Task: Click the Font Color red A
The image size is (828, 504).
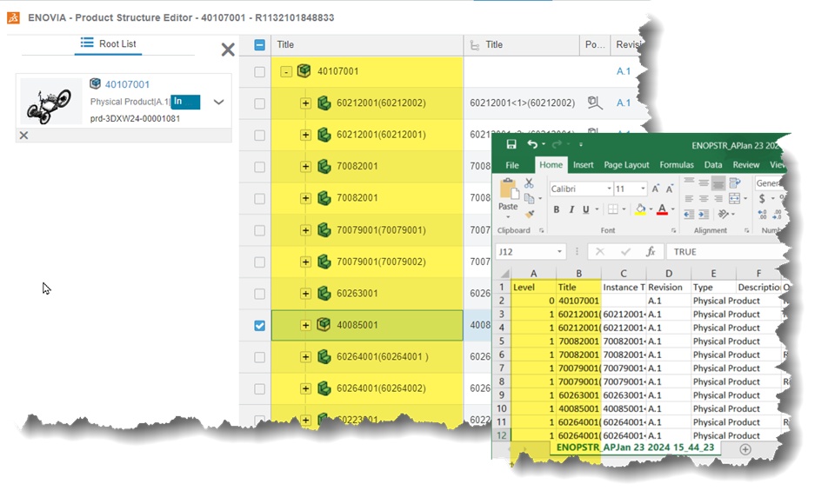Action: tap(662, 209)
